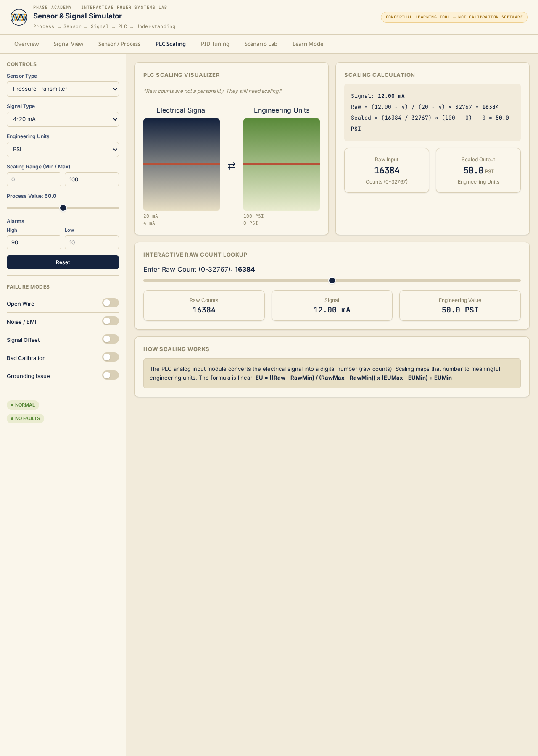
Task: Click the bidirectional swap arrows icon
Action: pyautogui.click(x=232, y=166)
